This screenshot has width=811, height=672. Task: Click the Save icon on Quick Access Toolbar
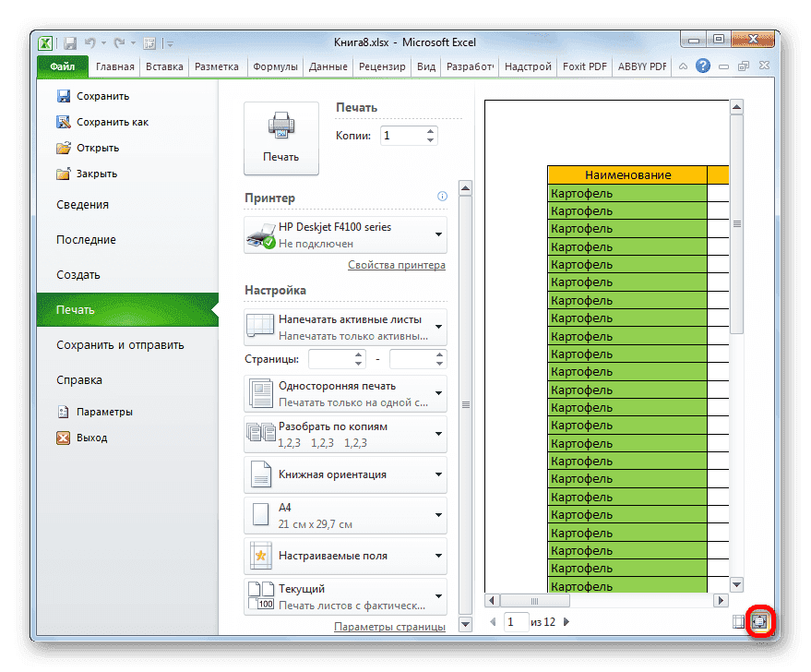click(69, 42)
